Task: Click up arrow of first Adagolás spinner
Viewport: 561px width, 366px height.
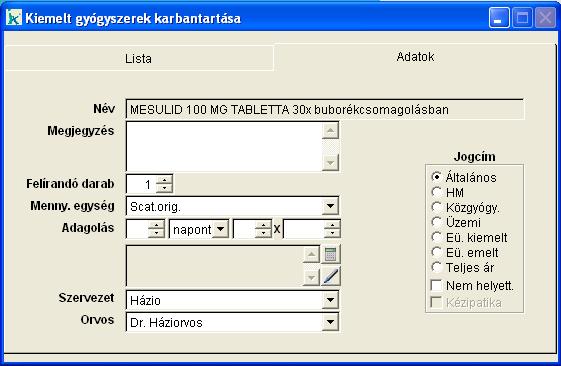Action: click(156, 225)
